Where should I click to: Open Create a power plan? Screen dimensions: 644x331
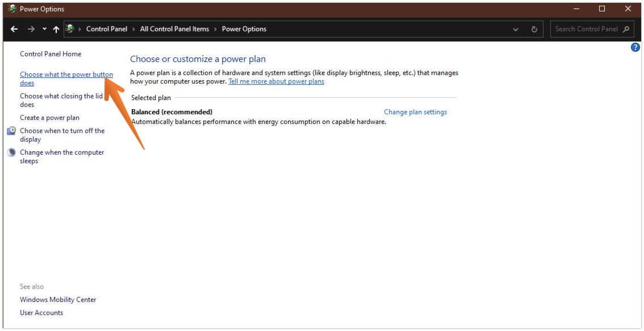(x=49, y=118)
